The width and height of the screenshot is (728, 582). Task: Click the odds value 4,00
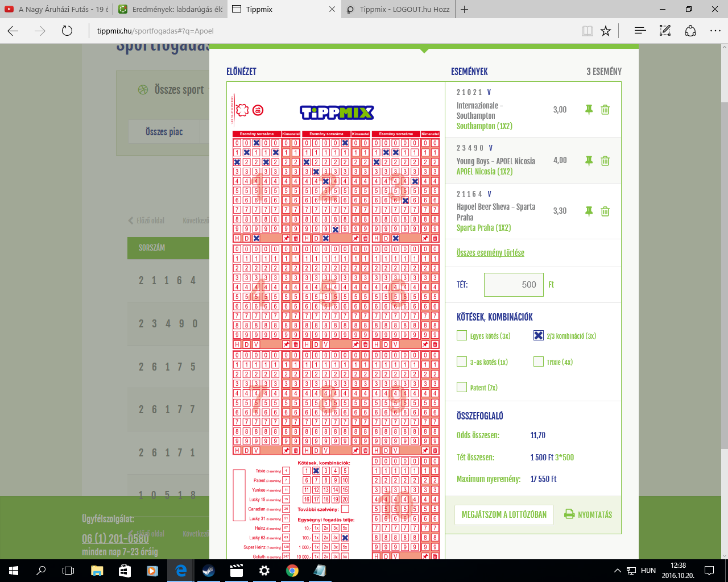coord(560,160)
